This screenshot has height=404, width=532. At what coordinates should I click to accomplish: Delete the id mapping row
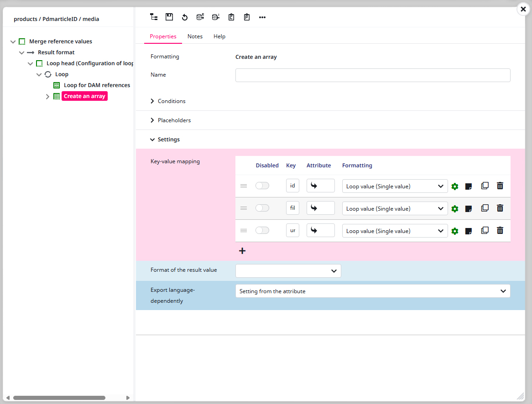500,186
